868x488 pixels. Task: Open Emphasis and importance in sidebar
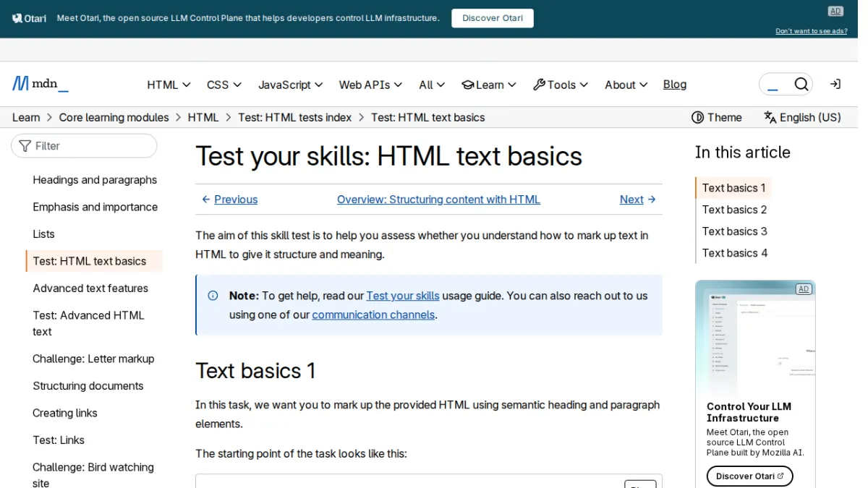click(x=95, y=207)
